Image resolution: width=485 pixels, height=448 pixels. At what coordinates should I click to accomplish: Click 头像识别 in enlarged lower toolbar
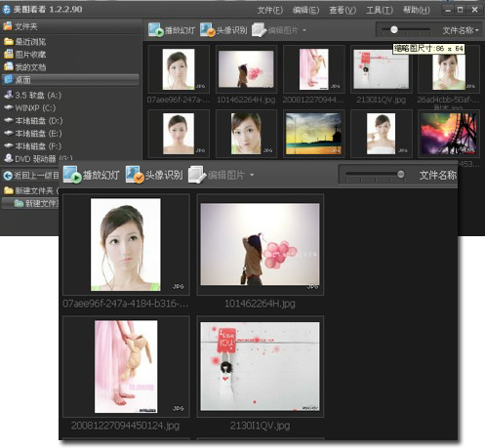(154, 175)
